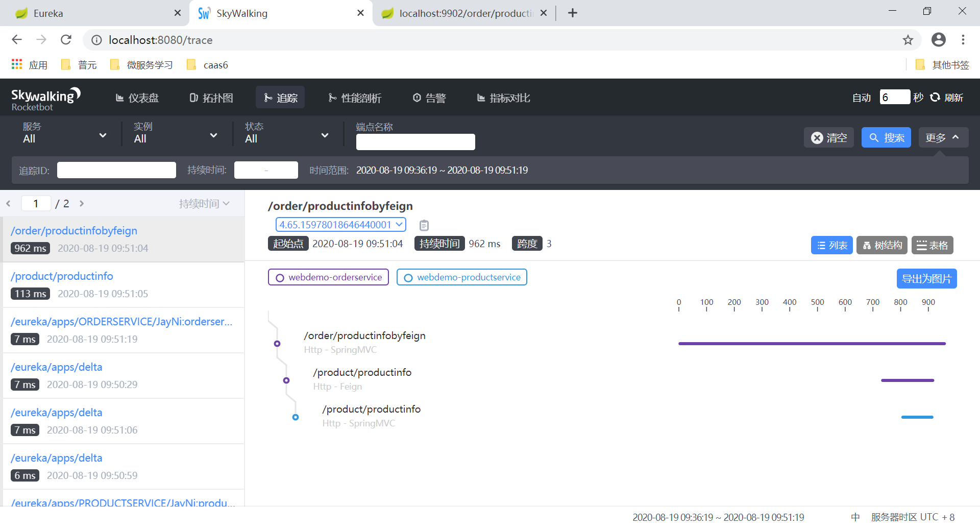Open the browser profile avatar
The width and height of the screenshot is (980, 528).
click(x=938, y=40)
